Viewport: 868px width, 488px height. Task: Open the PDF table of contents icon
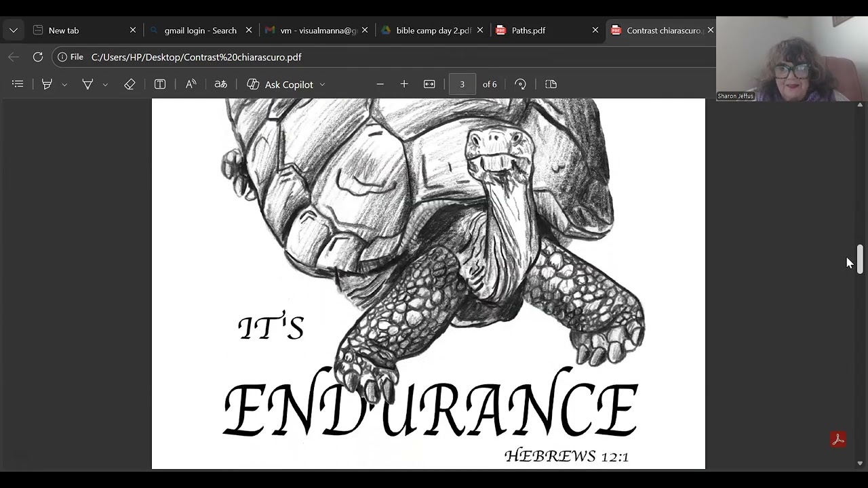click(18, 84)
